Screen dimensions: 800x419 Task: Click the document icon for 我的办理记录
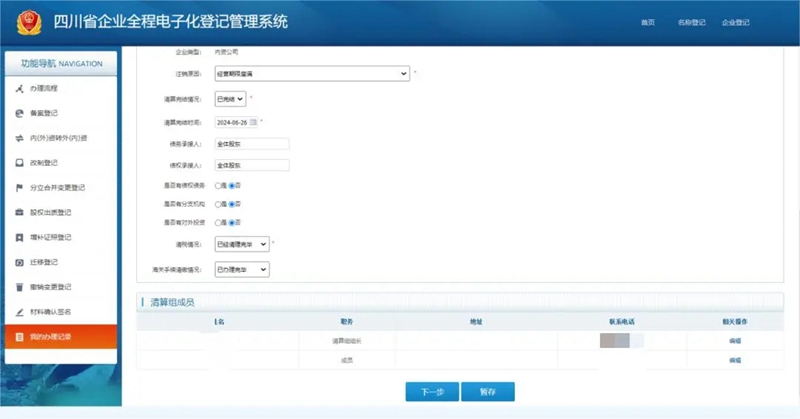tap(19, 337)
